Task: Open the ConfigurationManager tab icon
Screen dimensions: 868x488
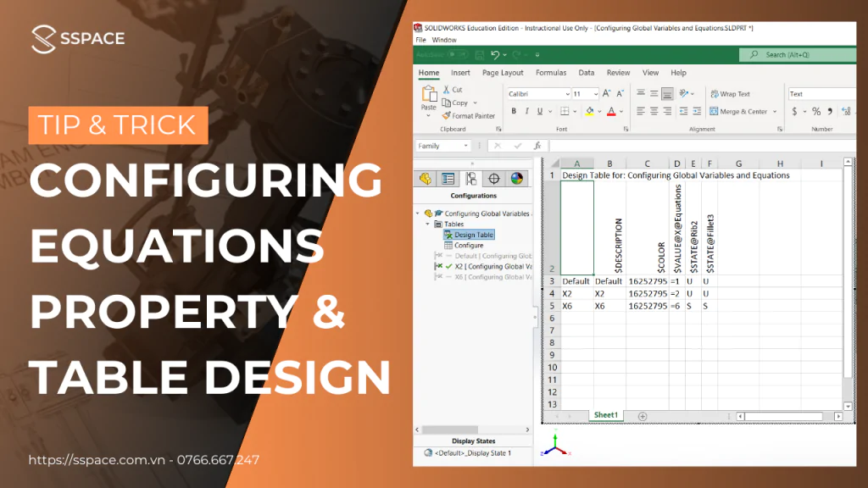Action: click(471, 179)
